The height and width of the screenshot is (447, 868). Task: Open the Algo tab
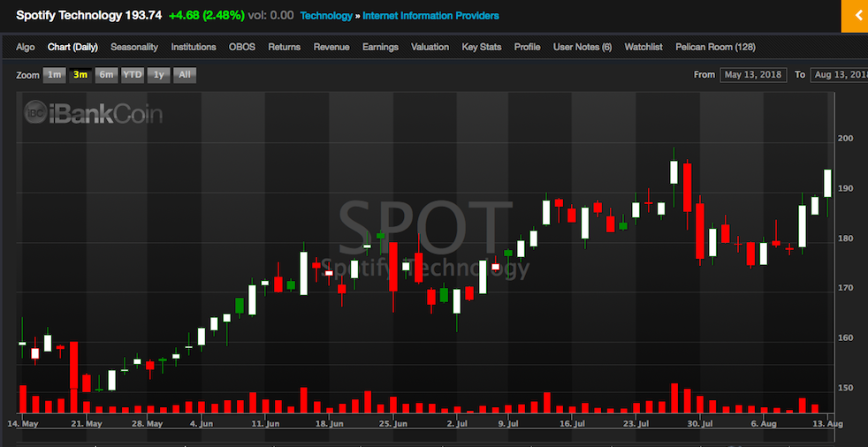[x=26, y=47]
